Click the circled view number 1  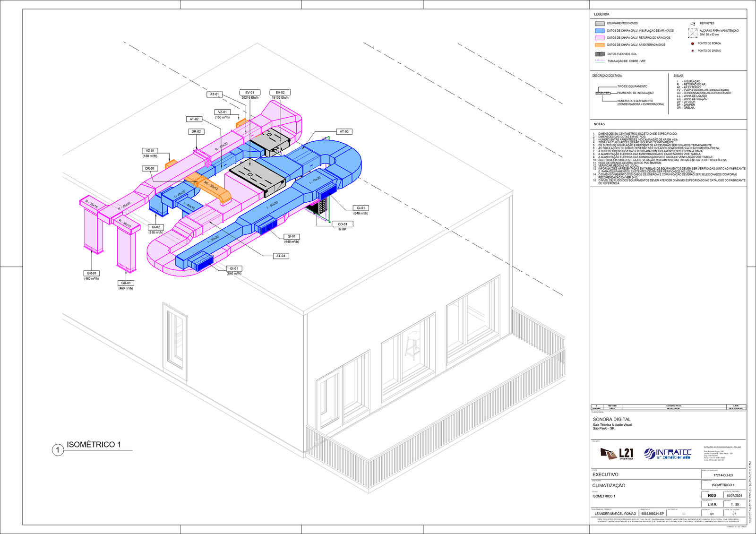tap(58, 450)
